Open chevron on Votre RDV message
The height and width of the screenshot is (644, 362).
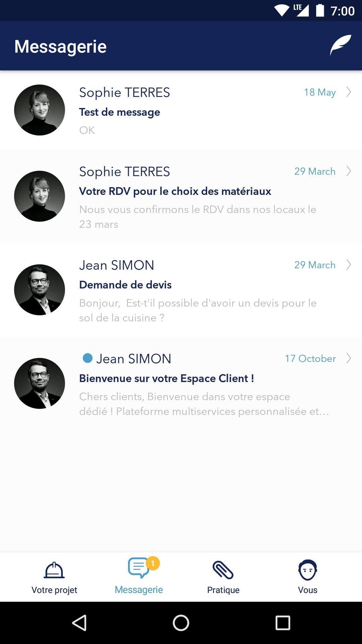click(349, 171)
